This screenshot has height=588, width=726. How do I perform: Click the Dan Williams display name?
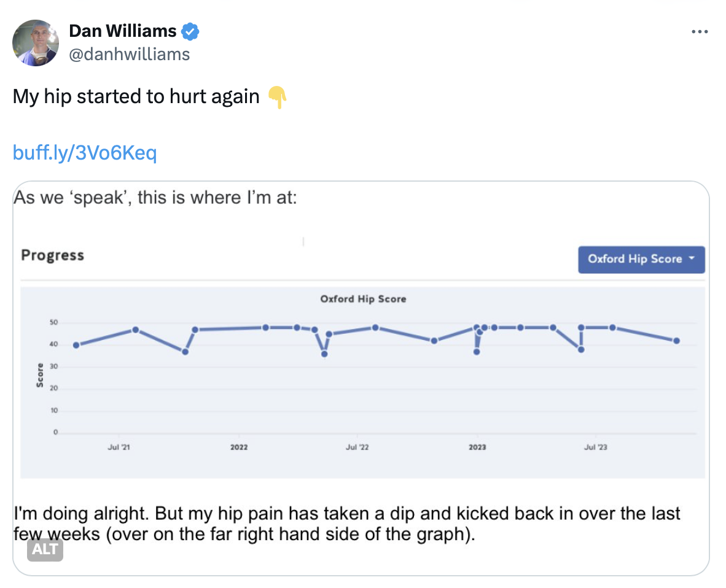click(x=123, y=31)
